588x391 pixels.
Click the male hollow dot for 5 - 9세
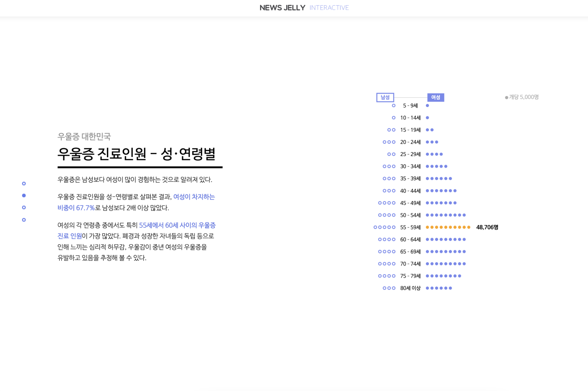(x=394, y=105)
